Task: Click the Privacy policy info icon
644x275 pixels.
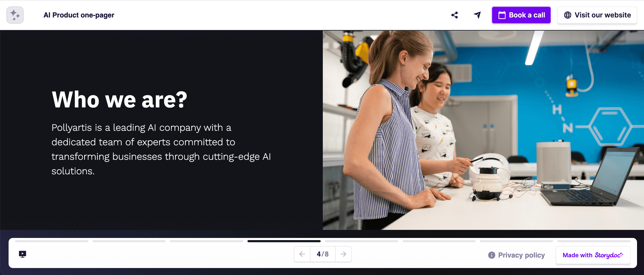Action: pos(491,255)
